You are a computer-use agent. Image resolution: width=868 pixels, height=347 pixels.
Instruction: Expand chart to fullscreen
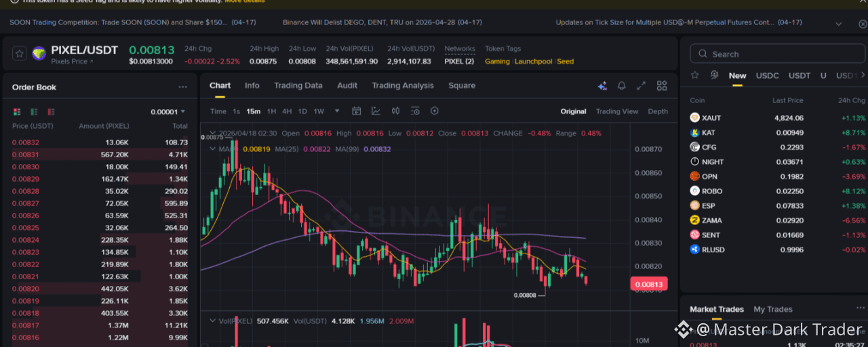[641, 86]
